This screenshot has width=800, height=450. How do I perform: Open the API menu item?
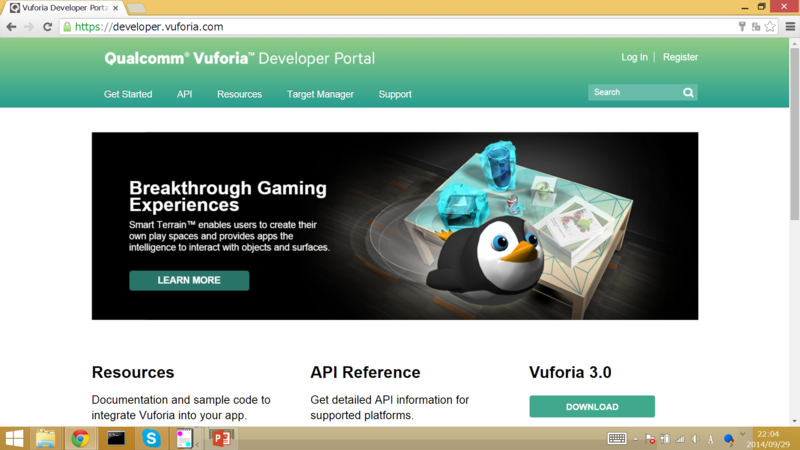pyautogui.click(x=185, y=94)
